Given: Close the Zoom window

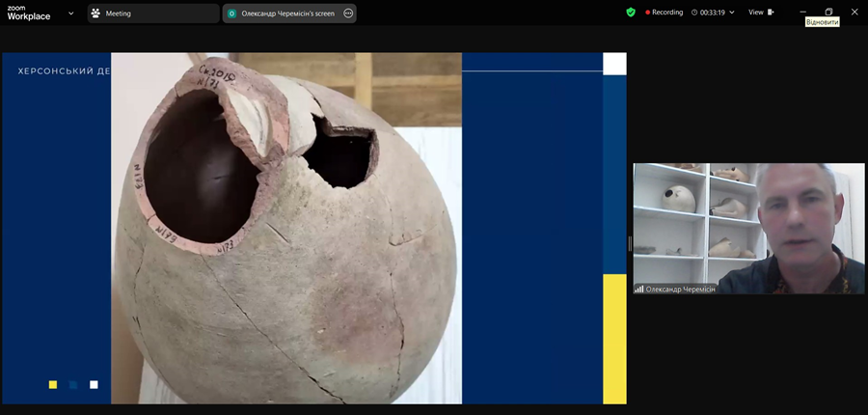Looking at the screenshot, I should click(x=854, y=12).
